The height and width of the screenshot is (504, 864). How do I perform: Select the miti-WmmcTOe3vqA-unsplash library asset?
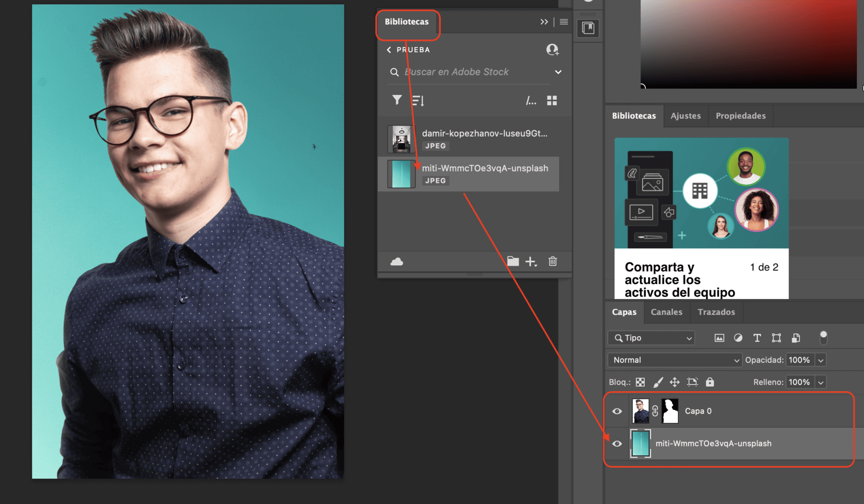[468, 174]
